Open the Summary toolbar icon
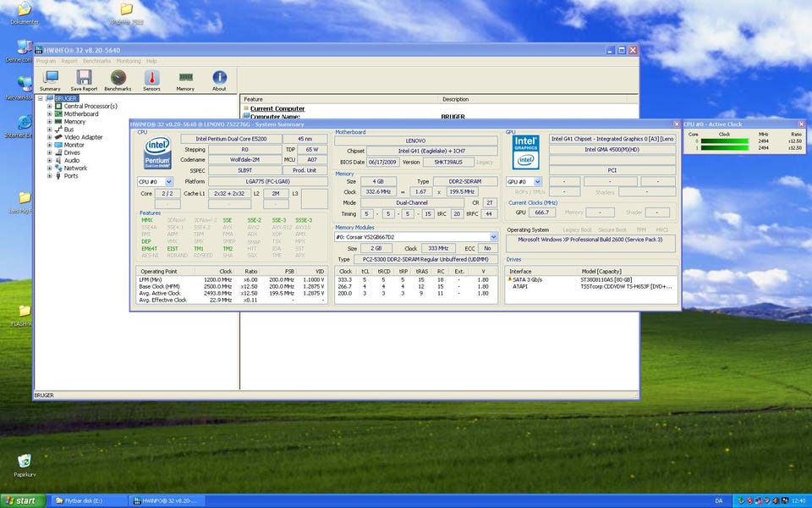Viewport: 812px width, 508px height. [x=50, y=80]
